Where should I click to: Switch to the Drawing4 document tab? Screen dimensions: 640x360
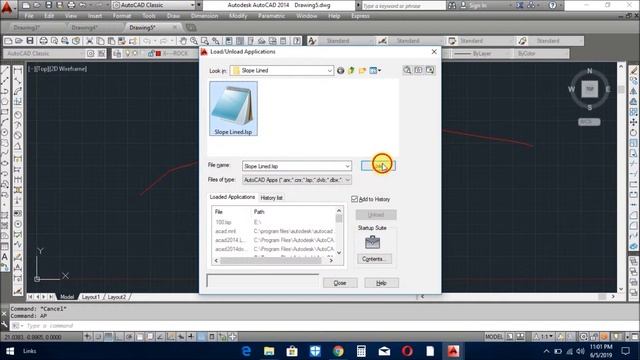click(x=84, y=28)
